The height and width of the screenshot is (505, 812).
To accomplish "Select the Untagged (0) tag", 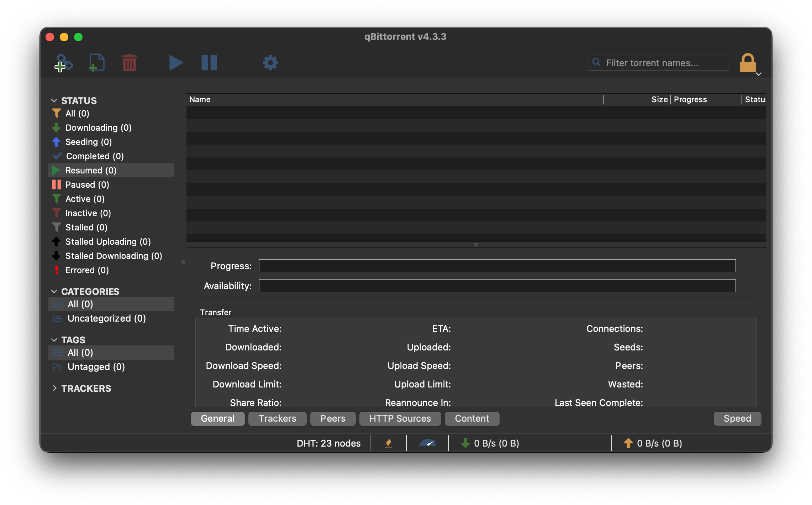I will click(111, 367).
